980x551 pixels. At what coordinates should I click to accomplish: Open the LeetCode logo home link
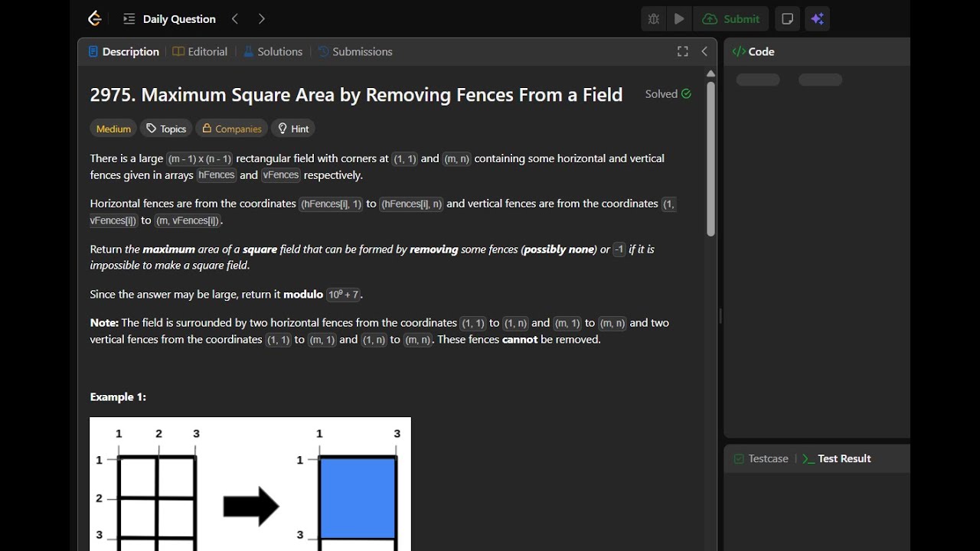[x=94, y=18]
